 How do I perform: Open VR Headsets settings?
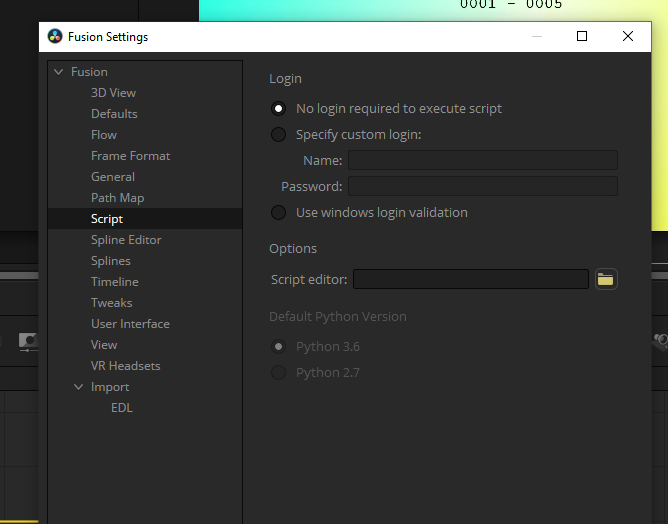pyautogui.click(x=126, y=366)
